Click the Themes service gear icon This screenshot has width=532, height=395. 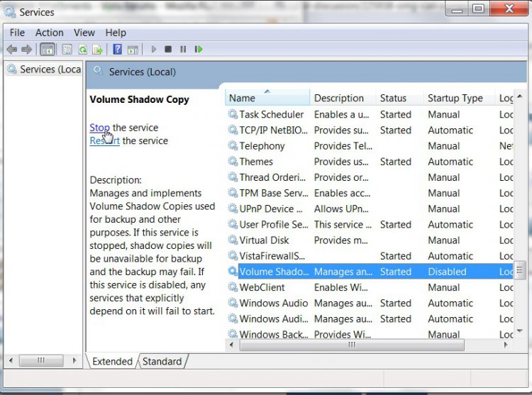[233, 162]
